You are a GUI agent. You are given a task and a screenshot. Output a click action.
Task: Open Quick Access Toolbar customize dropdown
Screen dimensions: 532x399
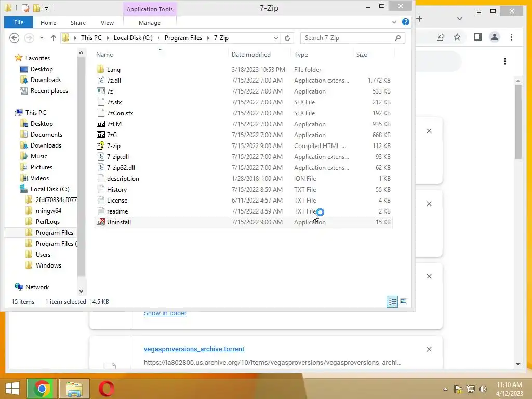(46, 8)
